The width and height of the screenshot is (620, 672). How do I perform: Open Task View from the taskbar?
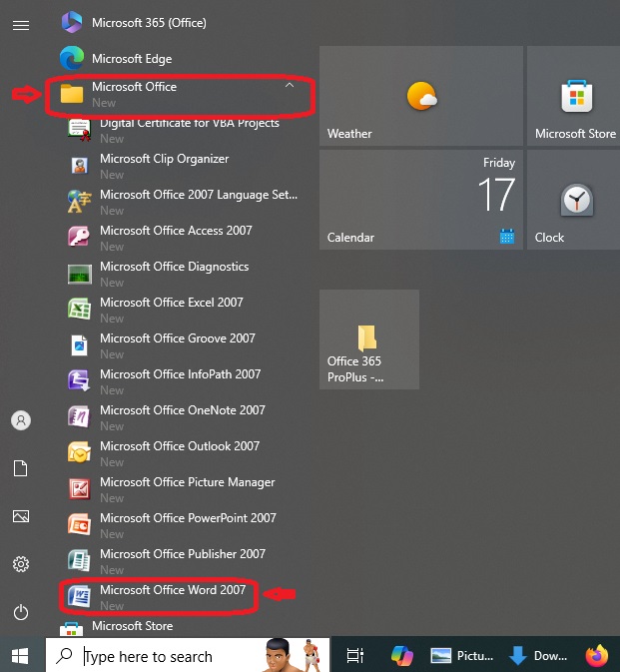point(355,656)
